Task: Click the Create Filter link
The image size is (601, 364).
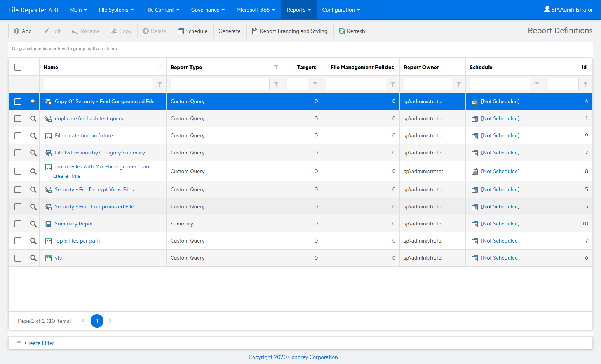Action: (39, 343)
